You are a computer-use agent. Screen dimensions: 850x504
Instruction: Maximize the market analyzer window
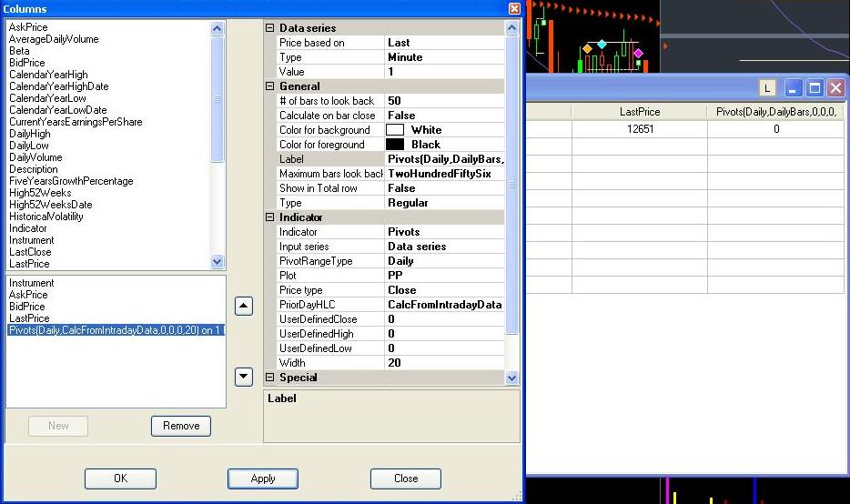pos(815,88)
